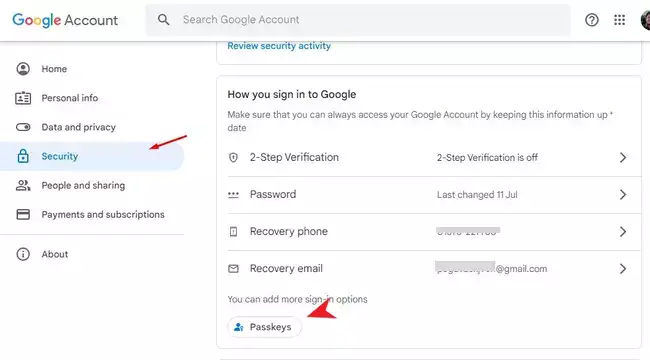Select the People and sharing menu item
Screen dimensions: 650x360
point(92,185)
